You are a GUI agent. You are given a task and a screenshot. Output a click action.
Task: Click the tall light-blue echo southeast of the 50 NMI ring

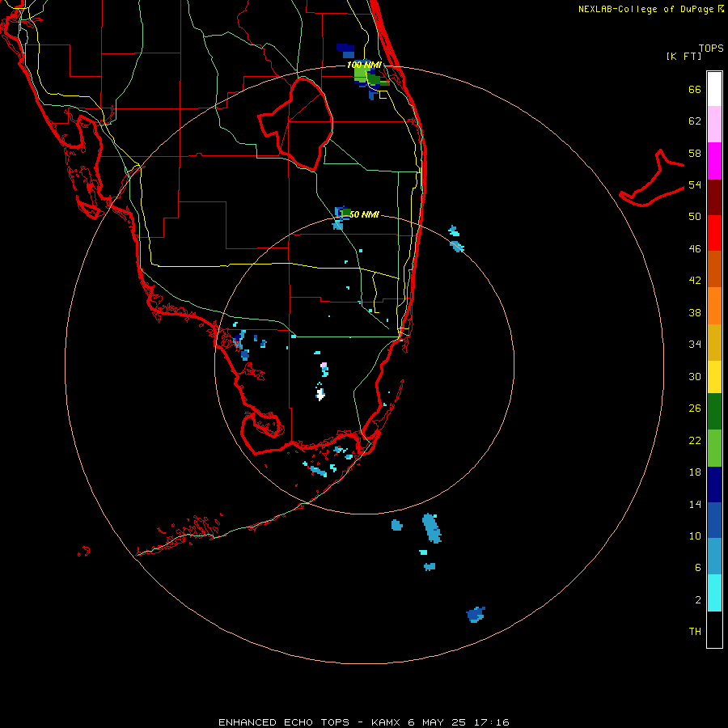(432, 528)
